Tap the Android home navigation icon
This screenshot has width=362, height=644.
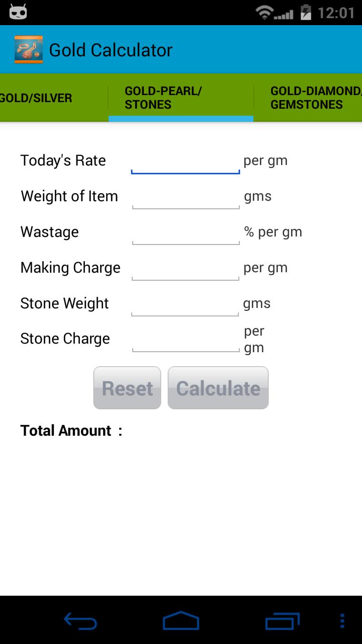tap(181, 621)
